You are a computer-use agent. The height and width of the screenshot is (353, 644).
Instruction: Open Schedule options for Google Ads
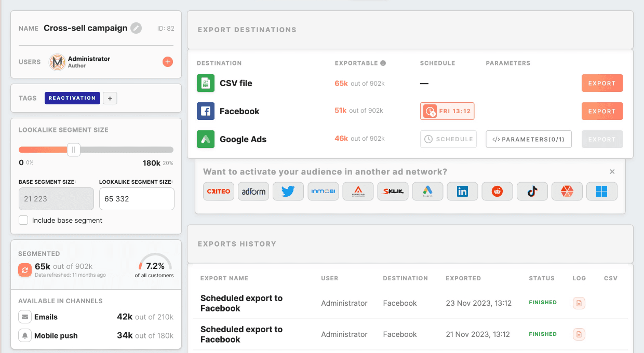pos(448,139)
